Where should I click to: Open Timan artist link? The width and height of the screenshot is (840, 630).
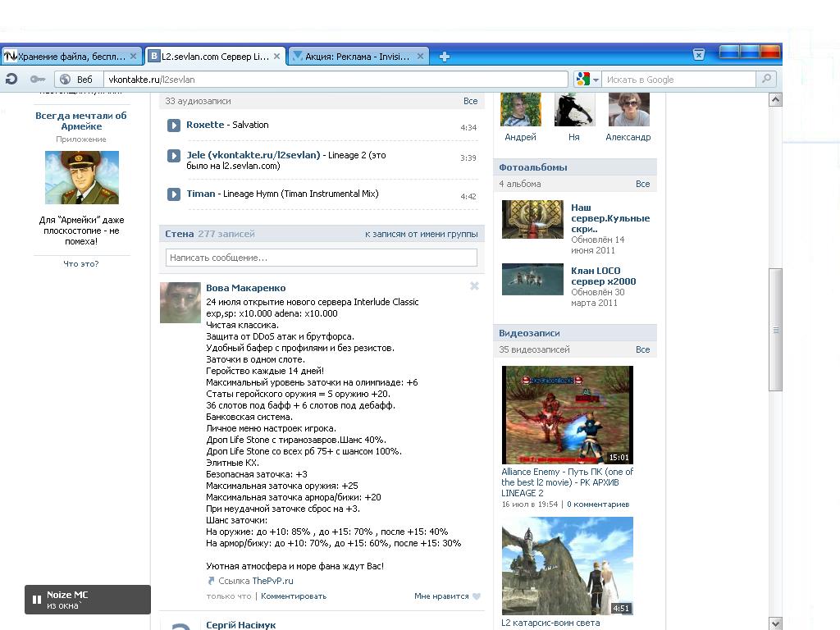[x=201, y=194]
